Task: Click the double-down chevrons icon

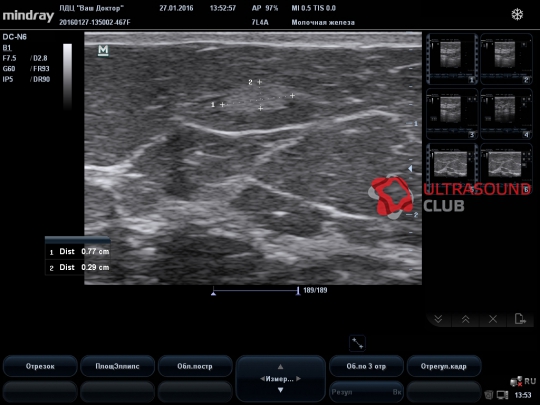Action: click(438, 319)
